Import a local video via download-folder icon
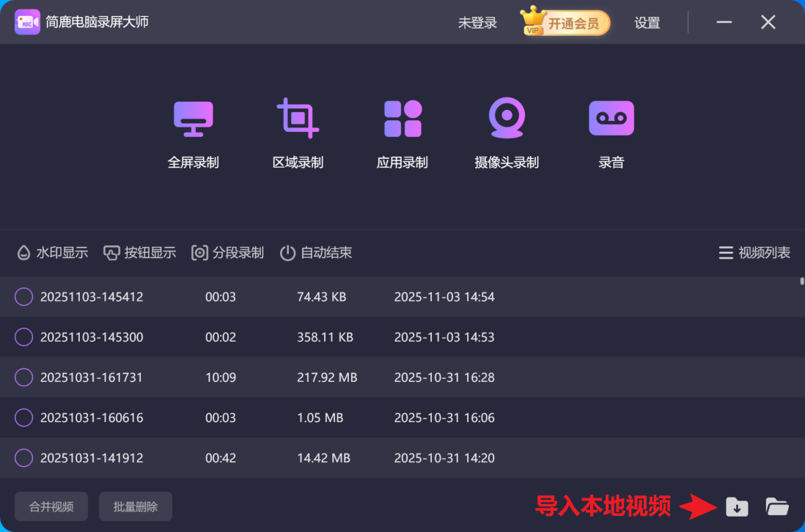The height and width of the screenshot is (532, 805). 737,506
